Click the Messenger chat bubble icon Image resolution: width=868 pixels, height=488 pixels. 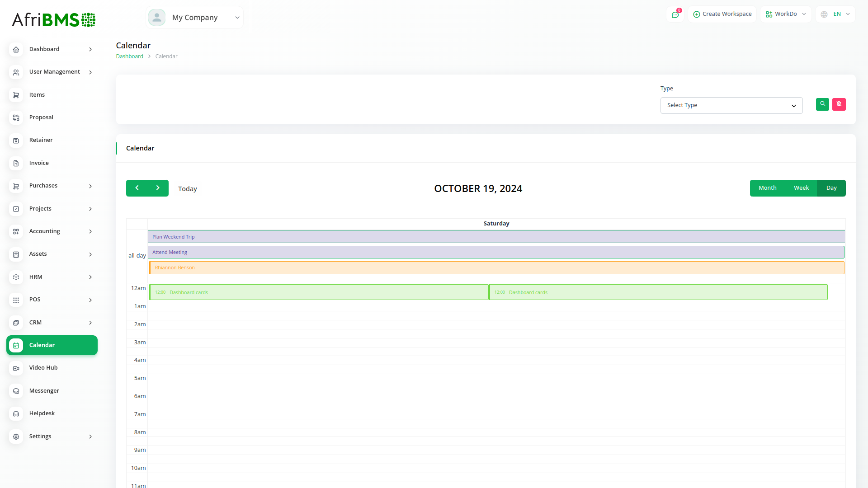click(x=16, y=391)
